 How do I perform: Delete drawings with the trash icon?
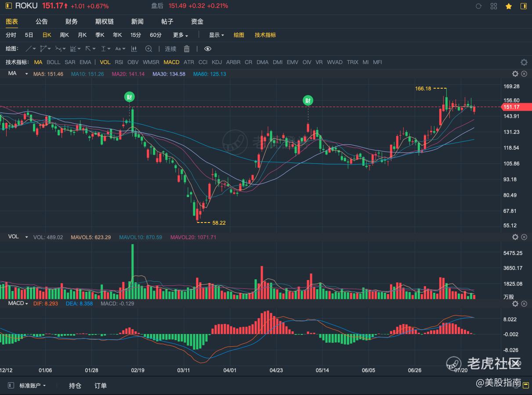point(187,49)
